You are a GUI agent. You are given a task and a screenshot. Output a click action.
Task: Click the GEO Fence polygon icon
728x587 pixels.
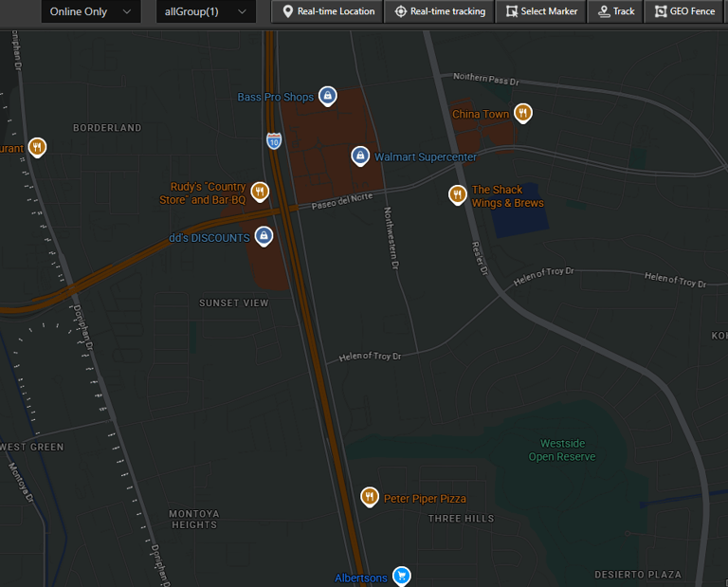click(x=661, y=11)
